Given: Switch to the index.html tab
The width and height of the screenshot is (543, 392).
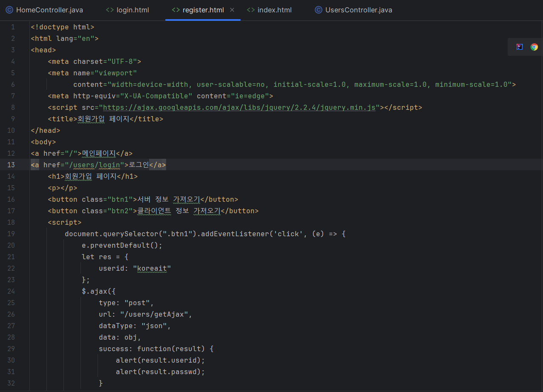Looking at the screenshot, I should [x=269, y=10].
